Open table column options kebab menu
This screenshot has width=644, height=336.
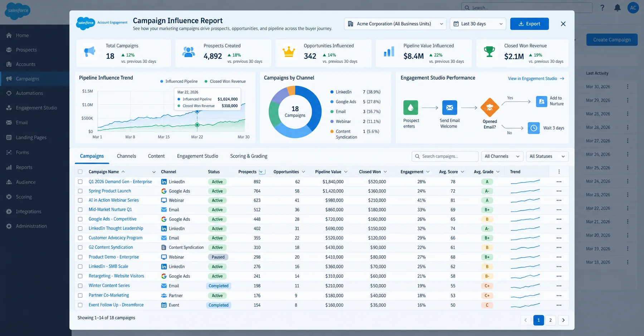coord(559,172)
